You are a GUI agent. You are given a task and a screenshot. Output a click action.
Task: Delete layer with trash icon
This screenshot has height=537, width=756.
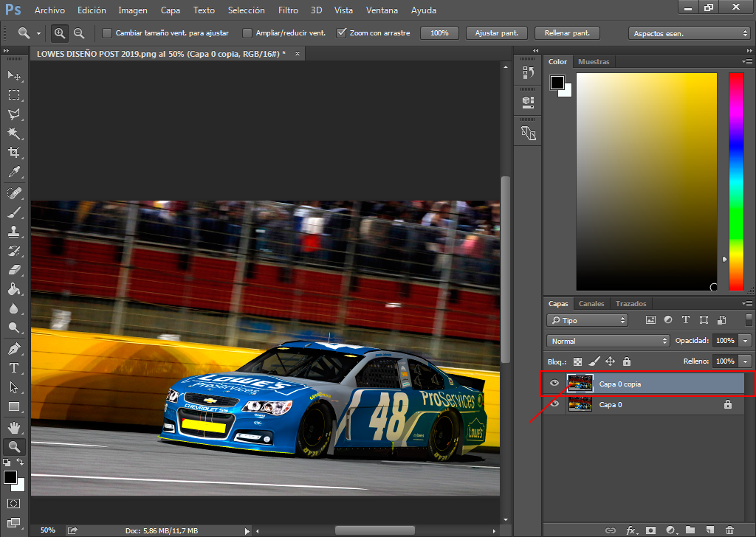pos(729,530)
